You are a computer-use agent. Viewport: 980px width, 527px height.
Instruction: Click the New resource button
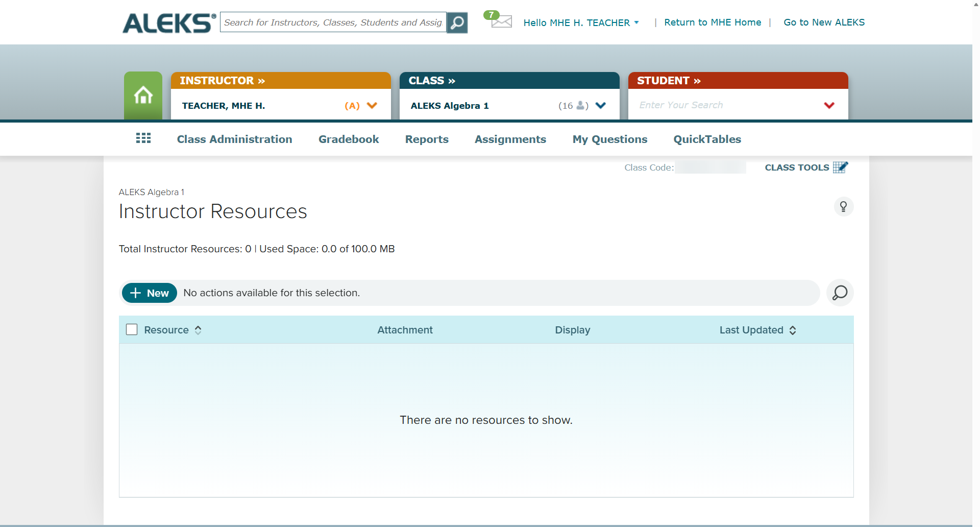pyautogui.click(x=150, y=293)
